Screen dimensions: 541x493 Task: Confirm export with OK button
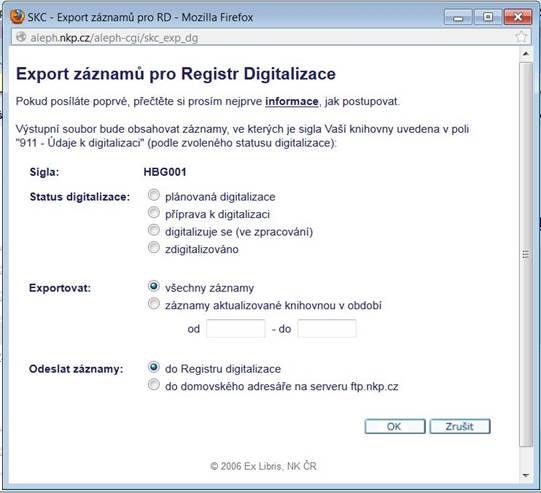tap(395, 426)
